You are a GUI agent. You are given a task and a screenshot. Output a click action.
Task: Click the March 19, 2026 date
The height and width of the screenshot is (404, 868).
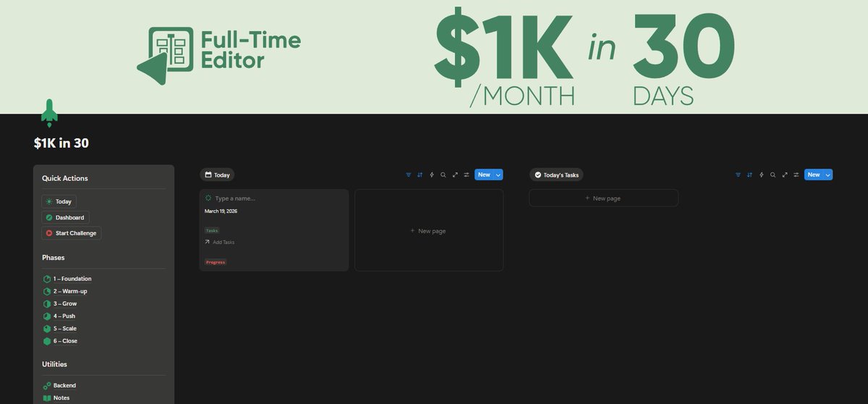(221, 211)
